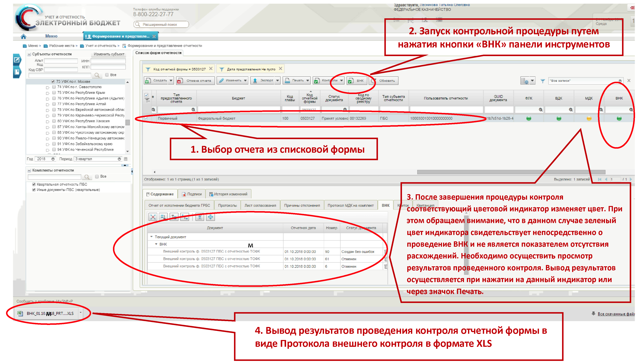Click the magnifier search icon under Субъекты отчетности
This screenshot has width=640, height=364.
97,75
